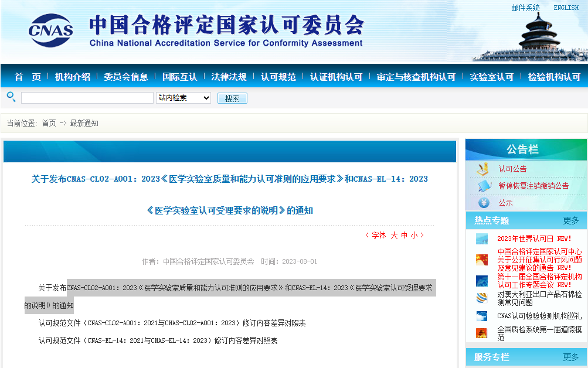Screen dimensions: 588x368
Task: Click the ¥ coin icon beside 公示
Action: [484, 203]
